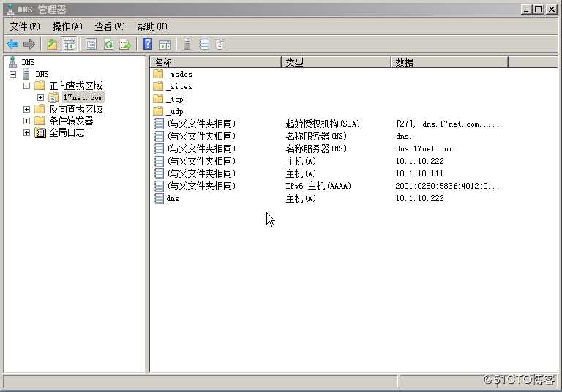
Task: Sort by the 数据 column header
Action: point(449,62)
